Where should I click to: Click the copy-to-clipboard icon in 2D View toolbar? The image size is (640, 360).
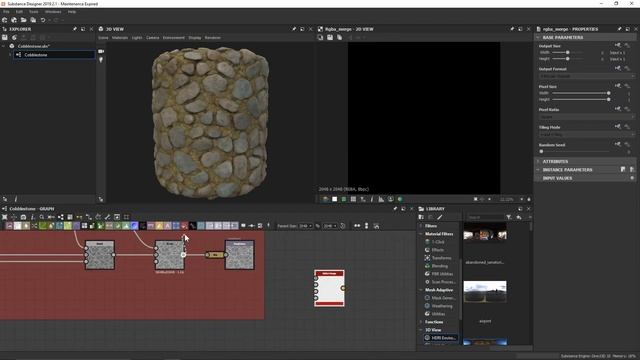[x=339, y=38]
